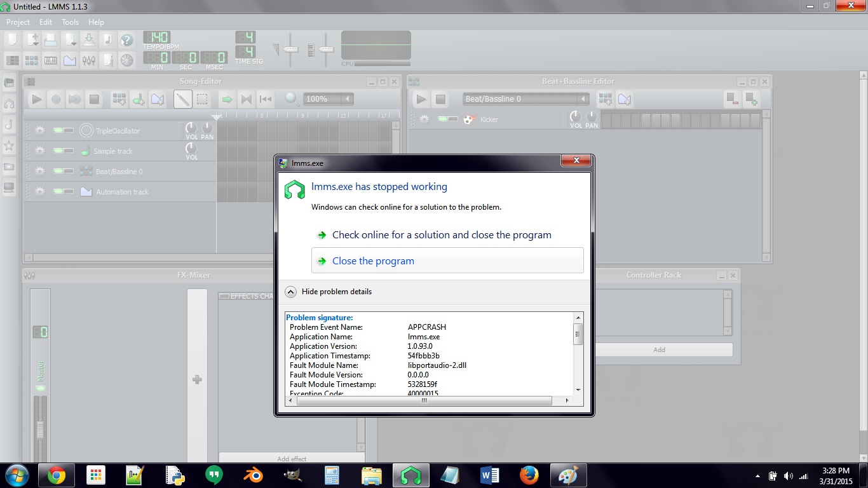Click the Kicker instrument icon
Screen dimensions: 868x488
coord(469,119)
